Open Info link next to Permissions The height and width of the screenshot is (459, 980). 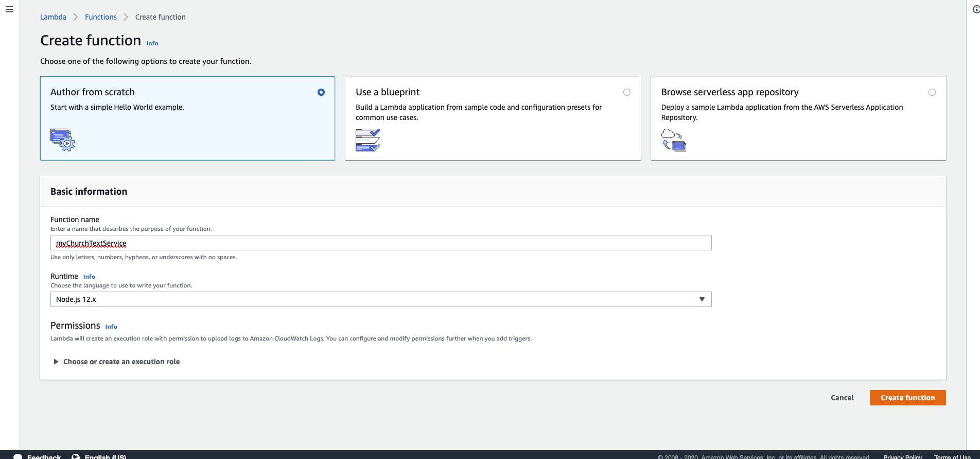tap(111, 327)
